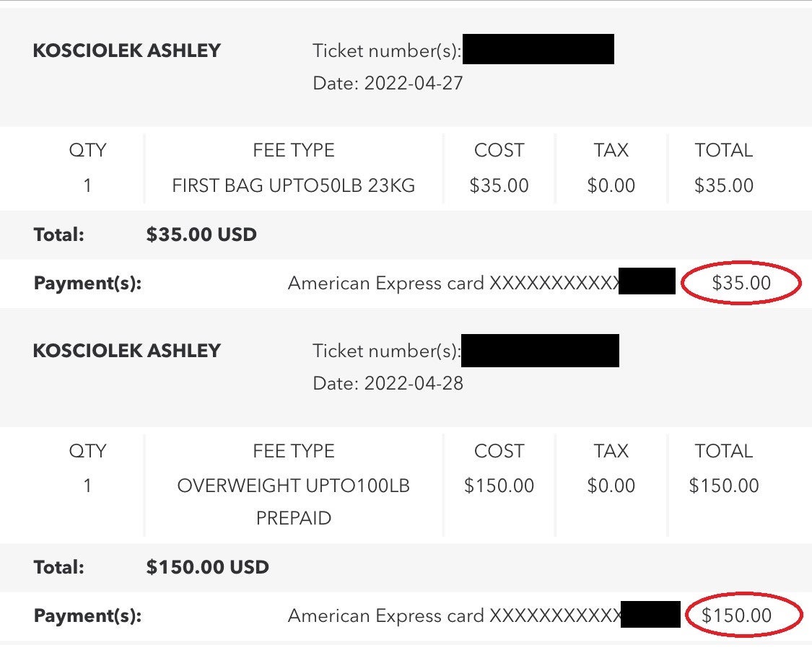Click OVERWEIGHT UPTO100LB PREPAID fee type
The height and width of the screenshot is (671, 812).
pyautogui.click(x=294, y=501)
